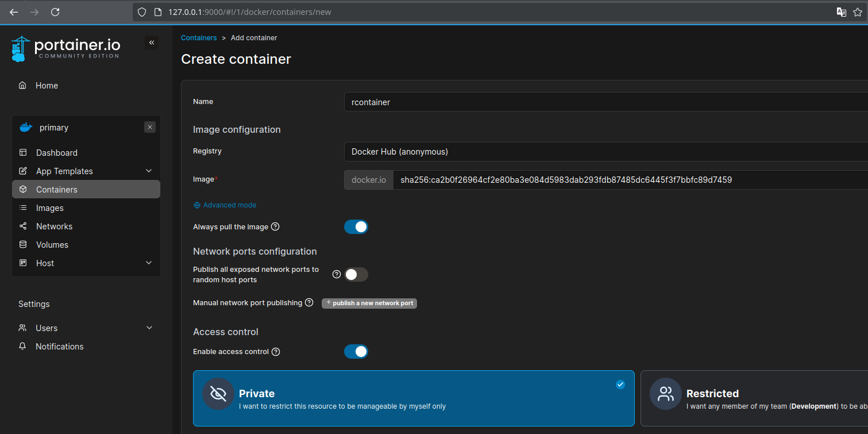Viewport: 868px width, 434px height.
Task: Click the browser translate page icon
Action: click(x=841, y=11)
